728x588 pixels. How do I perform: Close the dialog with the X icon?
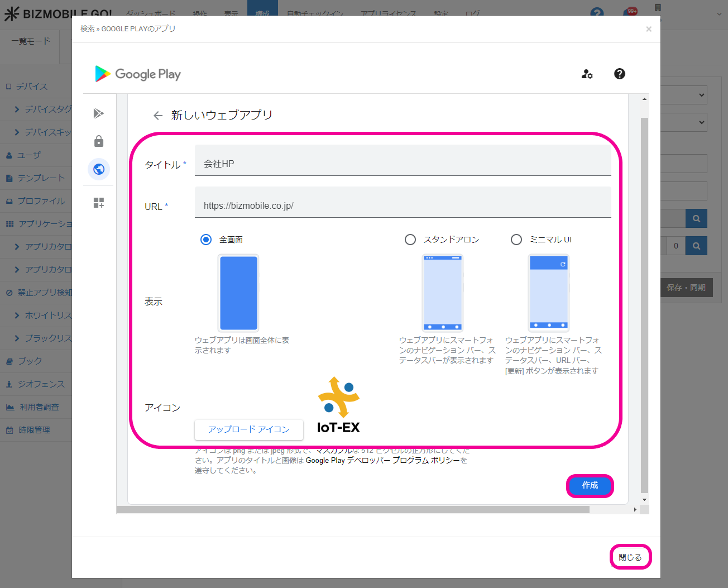[648, 29]
